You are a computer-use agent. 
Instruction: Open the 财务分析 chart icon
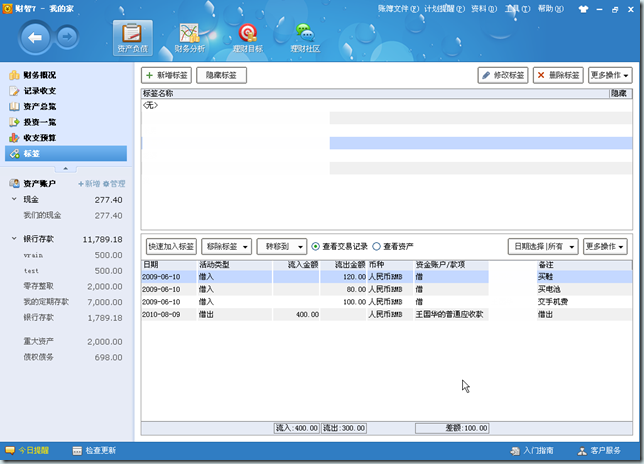[x=189, y=33]
